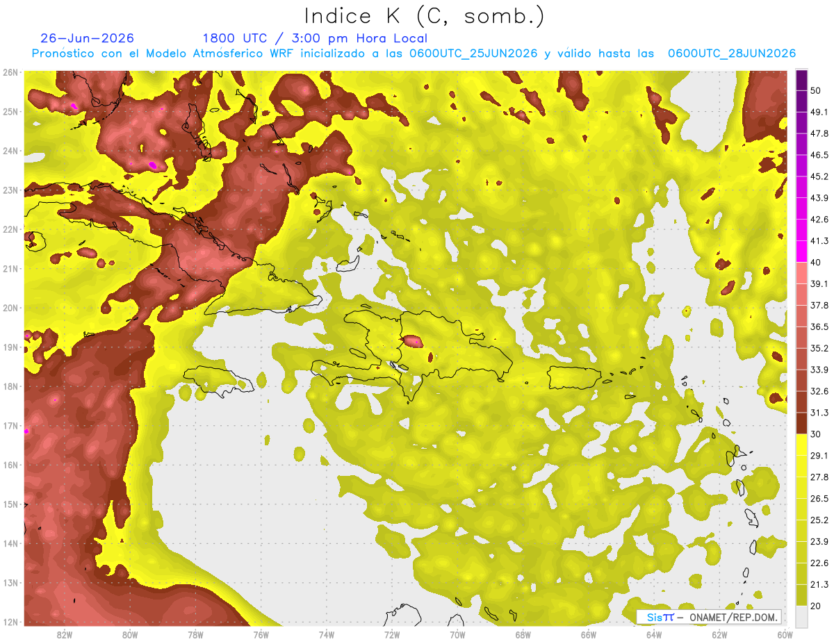Click the color scale label "29.1"

[819, 455]
